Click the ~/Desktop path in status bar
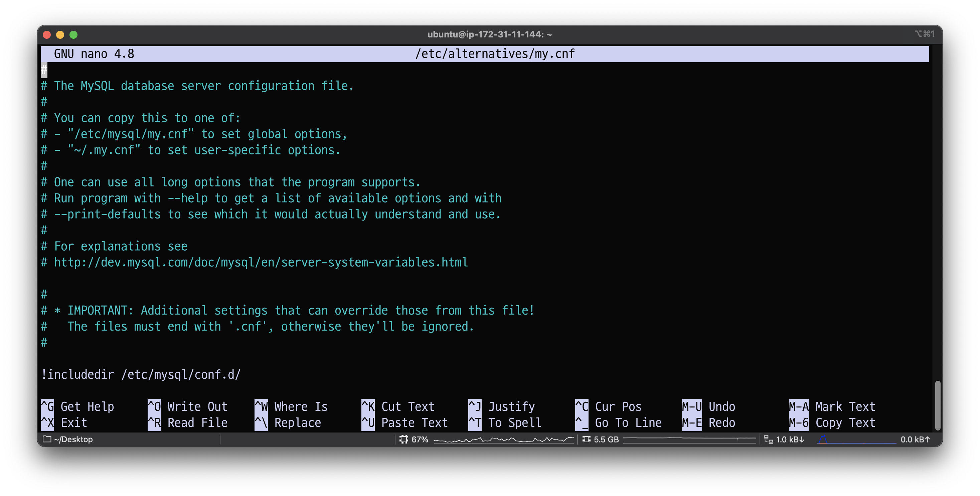 pos(73,439)
